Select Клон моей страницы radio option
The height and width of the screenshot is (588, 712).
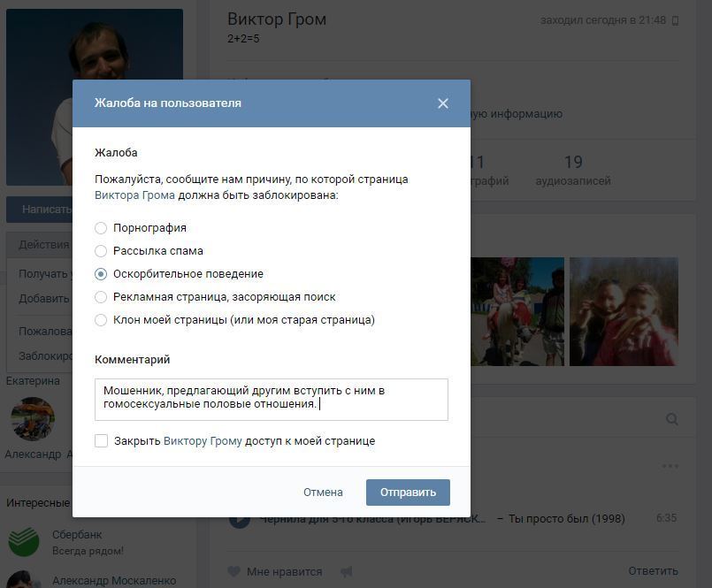(x=101, y=320)
